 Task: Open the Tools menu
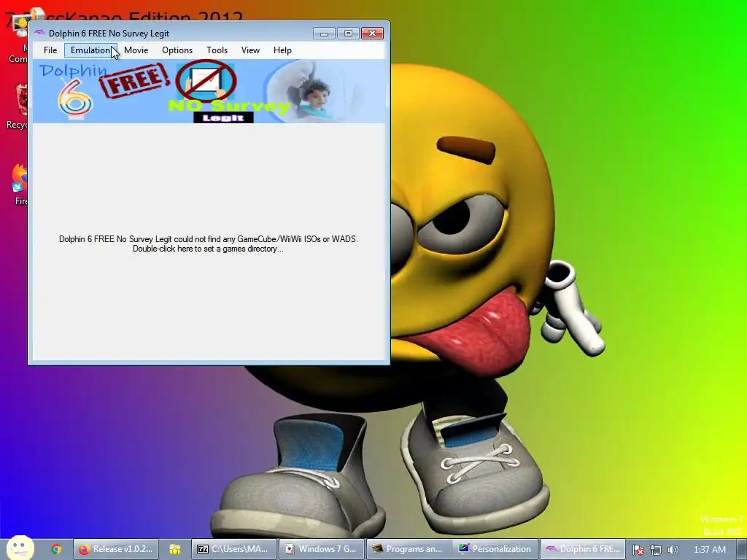point(217,50)
